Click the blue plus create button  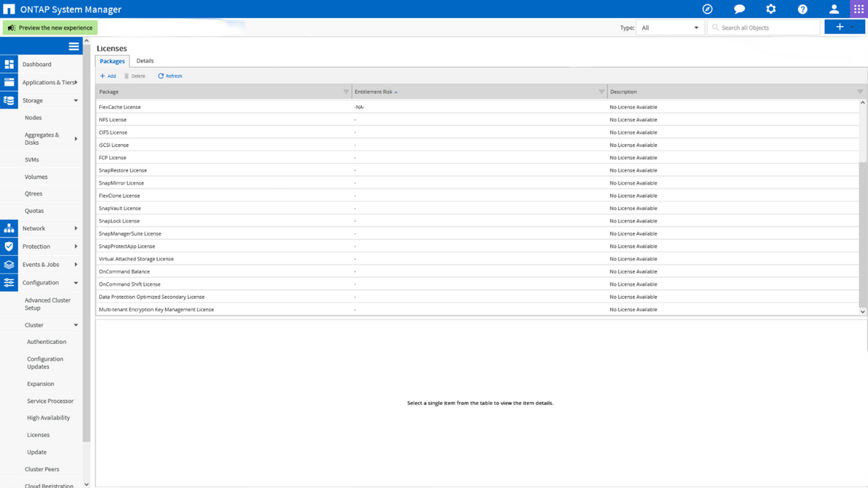coord(844,27)
